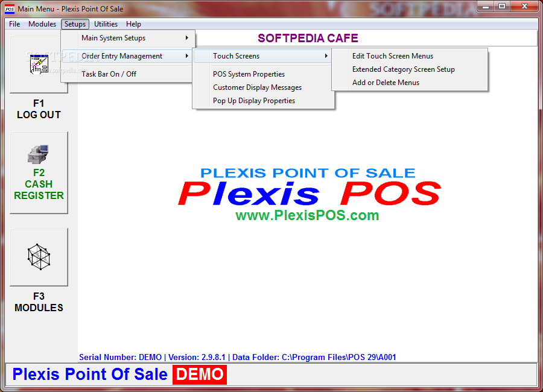This screenshot has height=392, width=543.
Task: Click the red DEMO badge
Action: (200, 375)
